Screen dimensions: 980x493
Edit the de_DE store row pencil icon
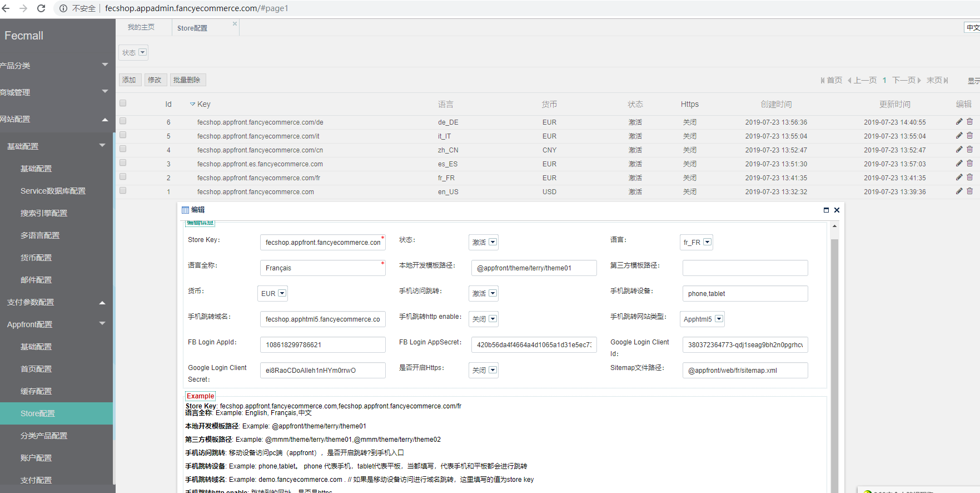click(x=959, y=121)
